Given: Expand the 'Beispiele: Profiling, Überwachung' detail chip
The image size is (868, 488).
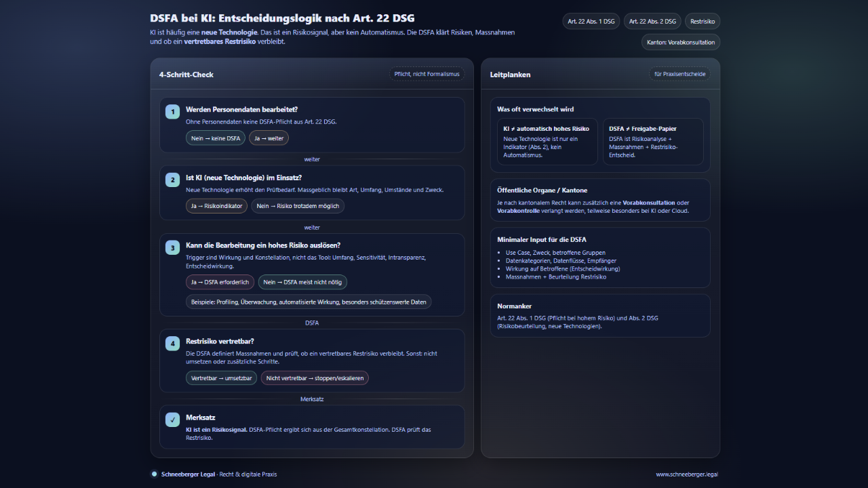Looking at the screenshot, I should pyautogui.click(x=309, y=302).
